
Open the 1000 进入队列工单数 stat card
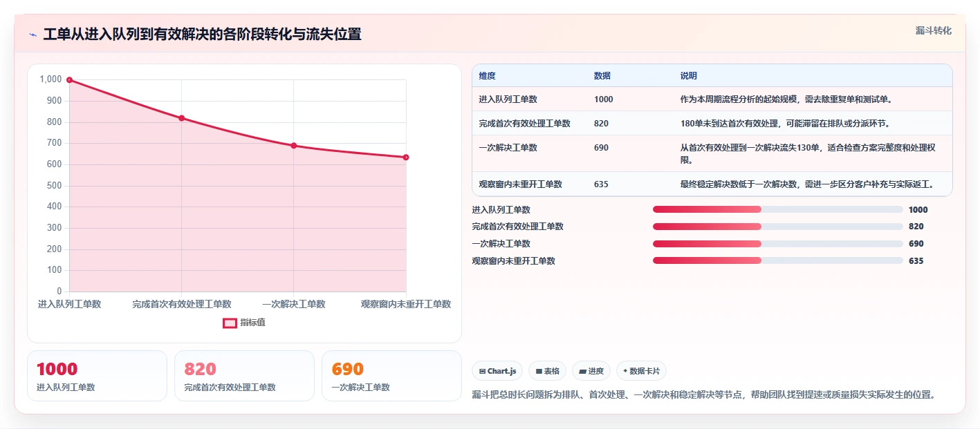[x=97, y=376]
